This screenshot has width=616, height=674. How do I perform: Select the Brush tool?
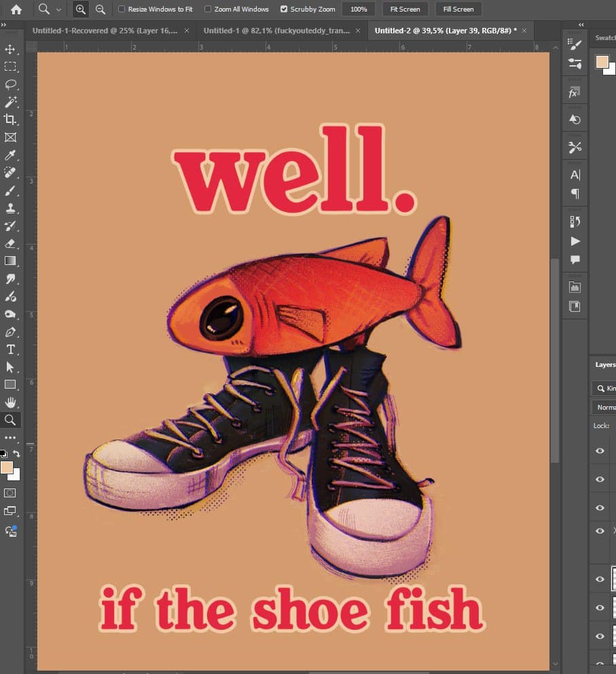tap(11, 190)
